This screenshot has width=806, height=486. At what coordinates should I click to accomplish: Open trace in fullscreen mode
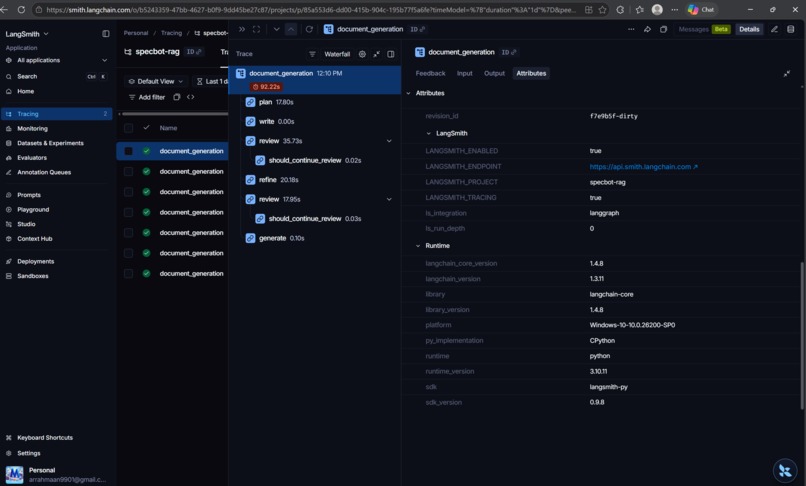[257, 29]
